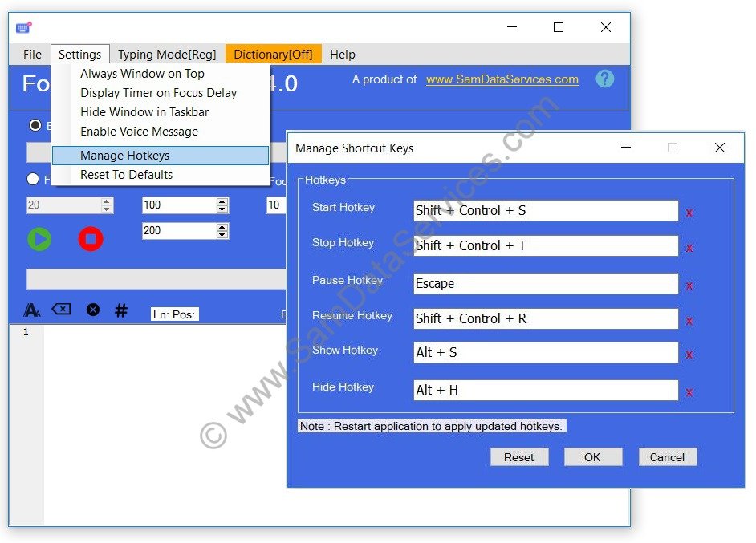This screenshot has width=756, height=543.
Task: Toggle Dictionary mode via Dictionary[Off]
Action: 275,55
